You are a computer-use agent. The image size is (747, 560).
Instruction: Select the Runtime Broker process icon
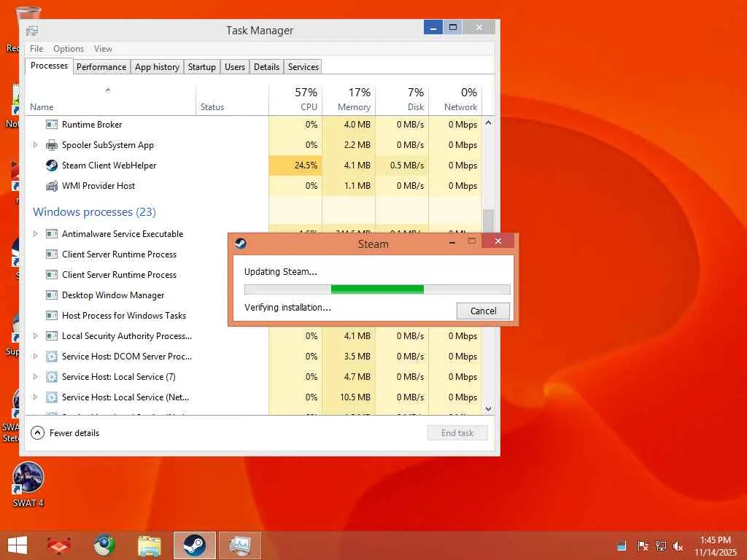click(52, 124)
